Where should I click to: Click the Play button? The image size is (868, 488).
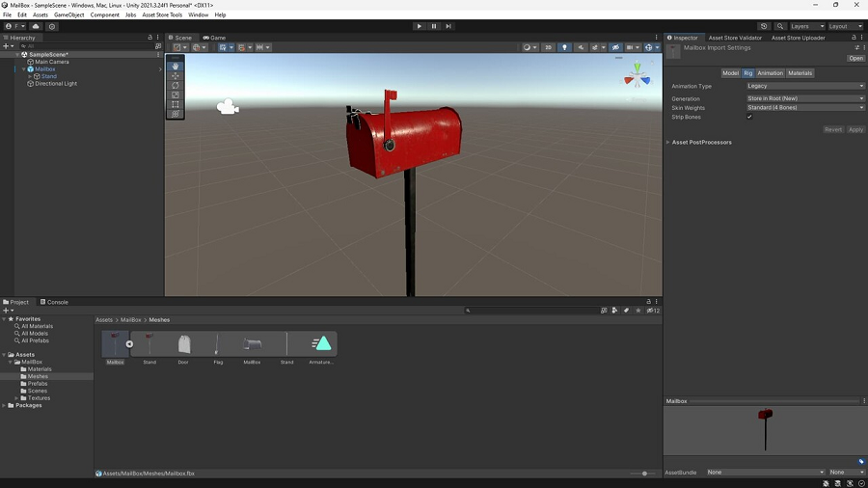pos(420,26)
